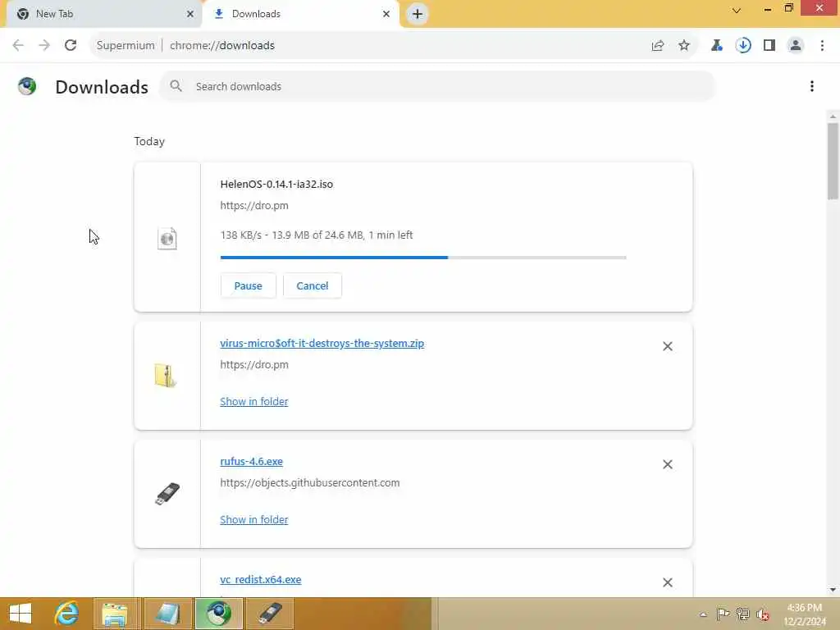
Task: Show rufus-4.6.exe in folder
Action: (254, 519)
